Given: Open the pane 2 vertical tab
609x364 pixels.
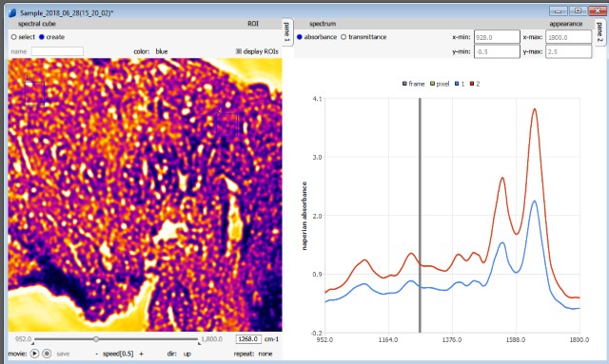Looking at the screenshot, I should click(x=599, y=32).
